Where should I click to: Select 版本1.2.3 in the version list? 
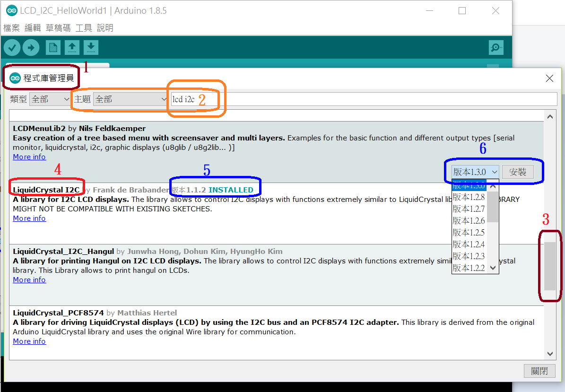coord(469,256)
